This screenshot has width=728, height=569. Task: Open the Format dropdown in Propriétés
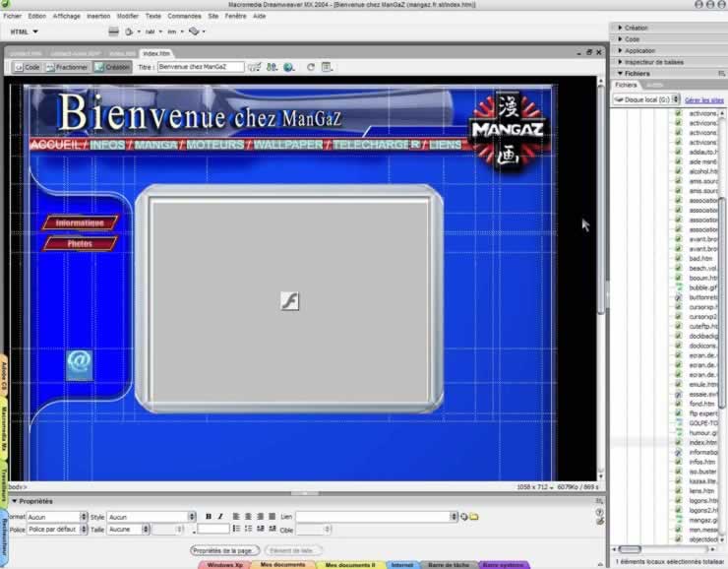(x=57, y=517)
